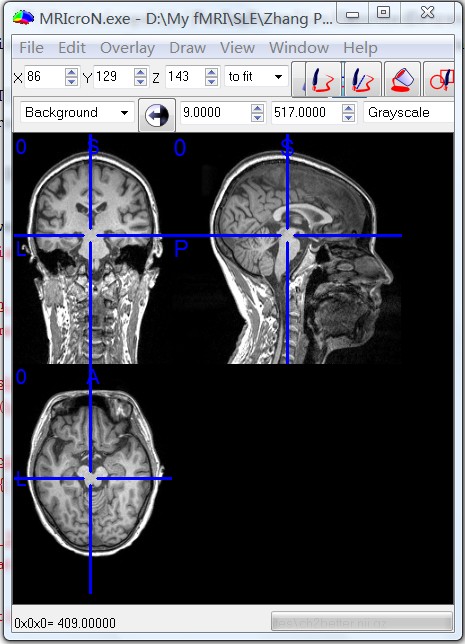The image size is (465, 644).
Task: Increase the Z slice value
Action: click(211, 73)
